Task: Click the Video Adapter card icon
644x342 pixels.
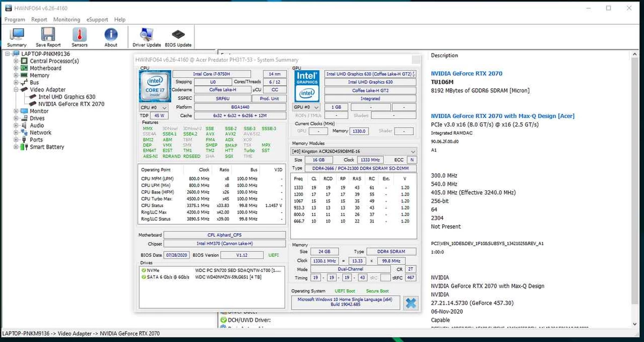Action: point(24,90)
